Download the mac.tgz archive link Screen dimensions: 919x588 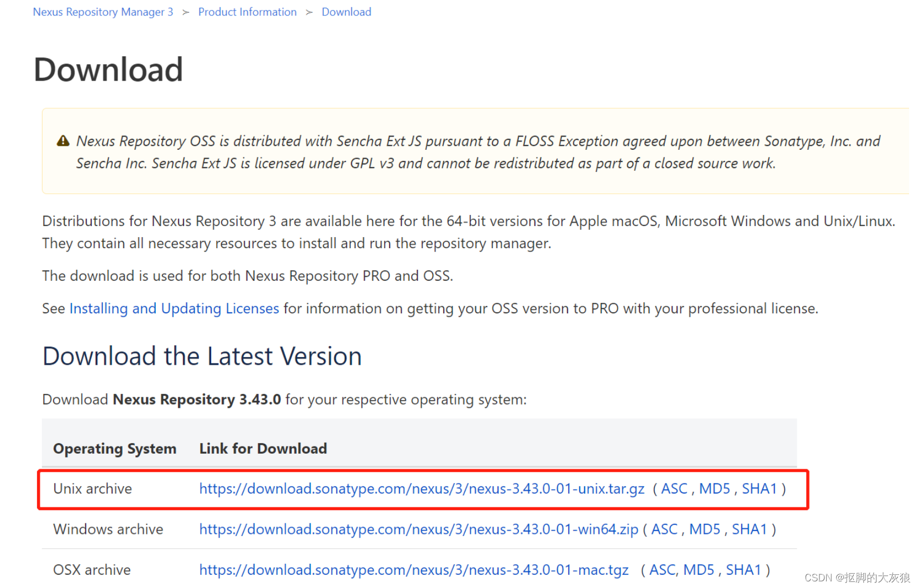(x=414, y=570)
